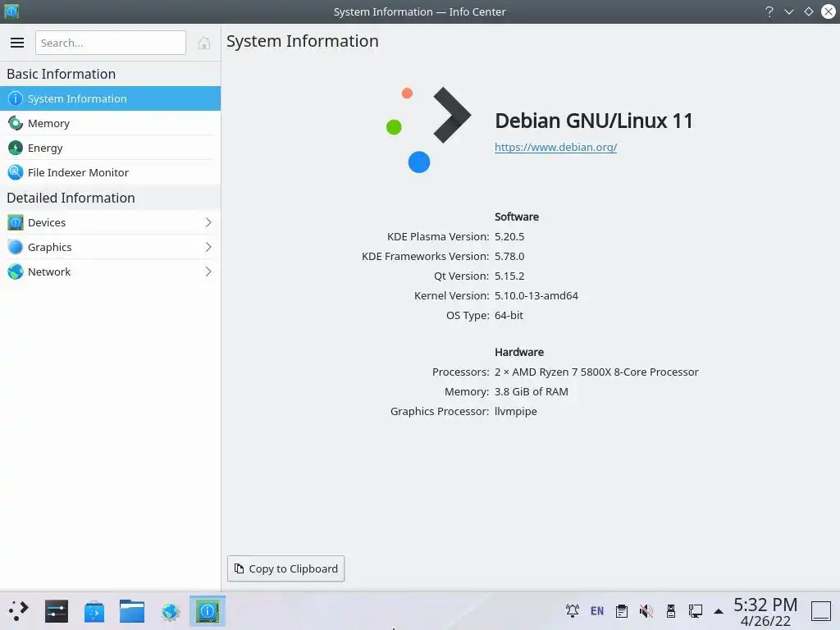Image resolution: width=840 pixels, height=630 pixels.
Task: Click the KDE Plasma logo image
Action: 428,130
